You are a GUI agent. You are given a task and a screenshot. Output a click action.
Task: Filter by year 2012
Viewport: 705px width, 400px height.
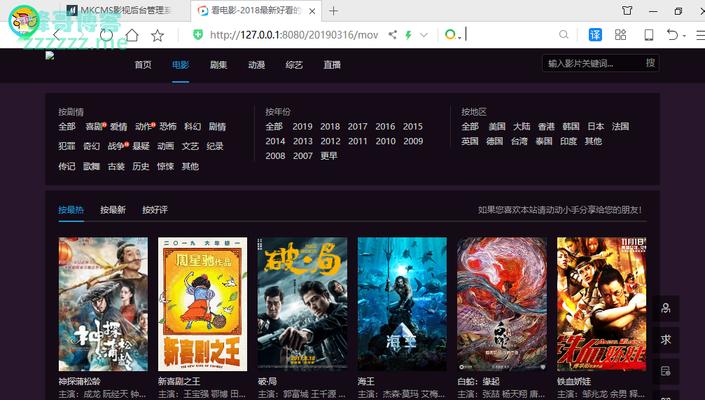[x=330, y=141]
